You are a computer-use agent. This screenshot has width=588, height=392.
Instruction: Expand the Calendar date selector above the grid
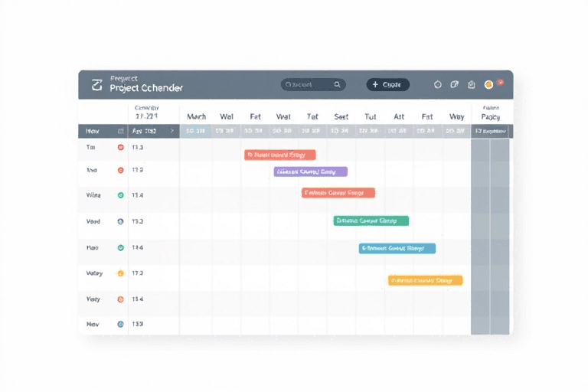click(146, 113)
